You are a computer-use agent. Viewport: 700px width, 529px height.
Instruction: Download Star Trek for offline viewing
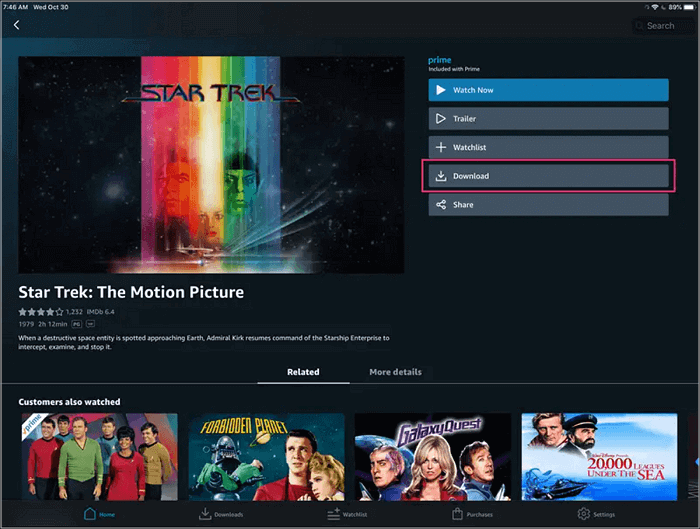tap(548, 176)
